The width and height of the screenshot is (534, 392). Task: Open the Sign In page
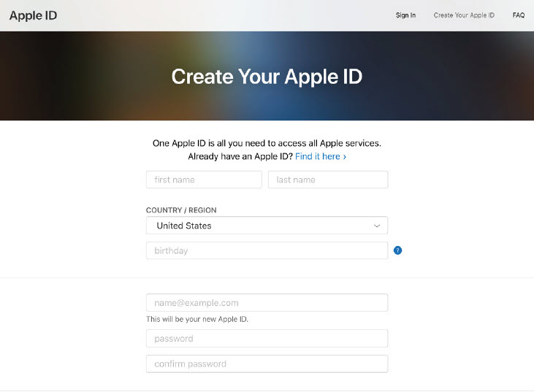405,15
